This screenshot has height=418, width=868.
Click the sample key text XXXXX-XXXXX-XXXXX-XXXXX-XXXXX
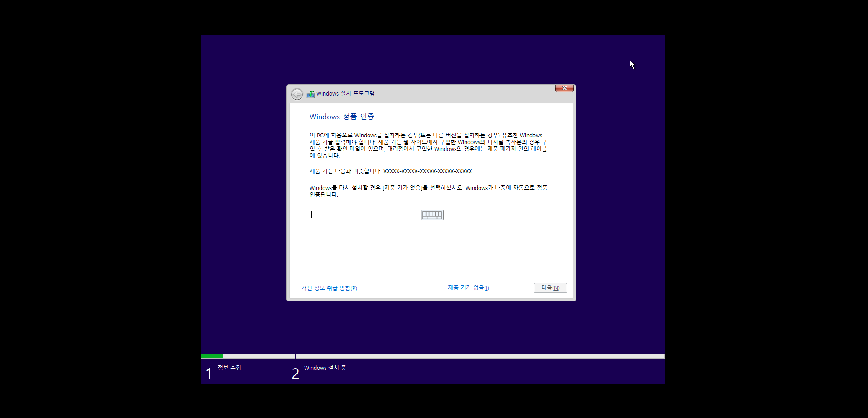[427, 171]
